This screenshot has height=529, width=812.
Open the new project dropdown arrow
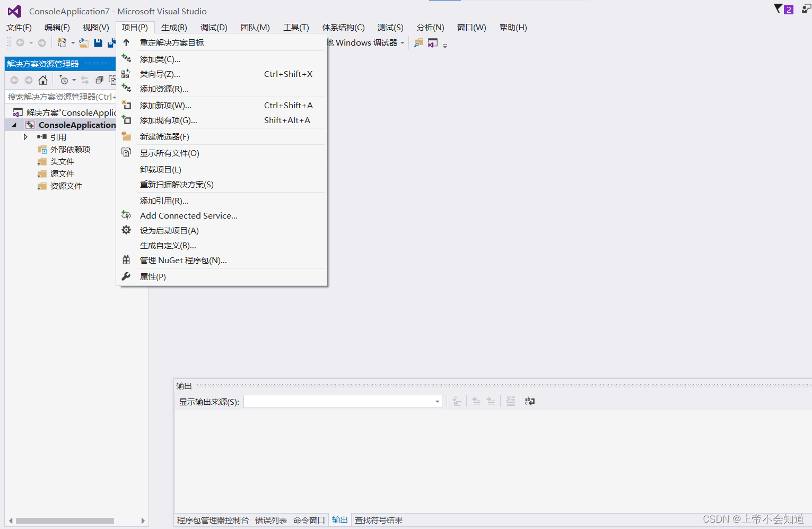pos(73,43)
